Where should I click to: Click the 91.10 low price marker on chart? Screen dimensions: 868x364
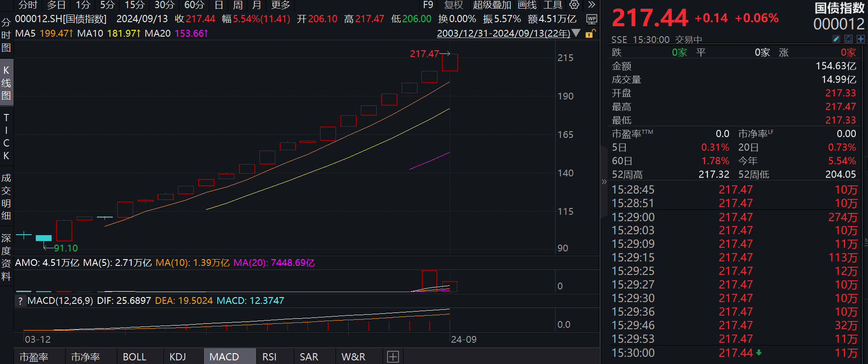66,248
